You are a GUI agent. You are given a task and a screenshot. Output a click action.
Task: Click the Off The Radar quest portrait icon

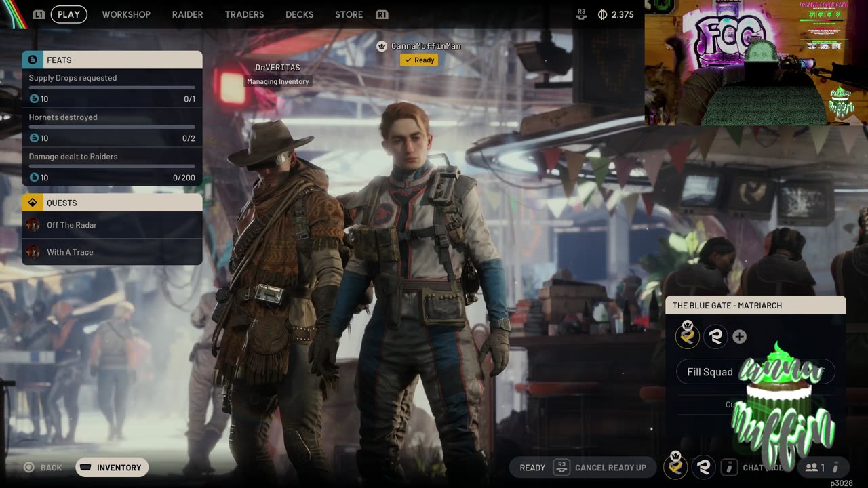point(33,225)
